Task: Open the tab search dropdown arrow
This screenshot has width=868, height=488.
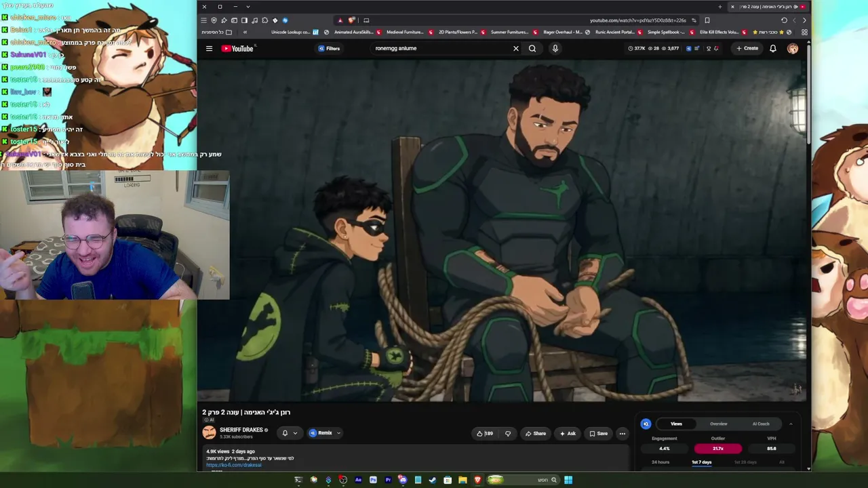Action: (x=248, y=7)
